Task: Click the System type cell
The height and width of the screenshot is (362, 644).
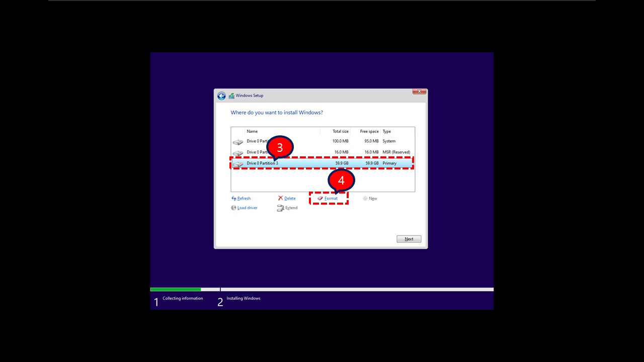Action: [389, 141]
